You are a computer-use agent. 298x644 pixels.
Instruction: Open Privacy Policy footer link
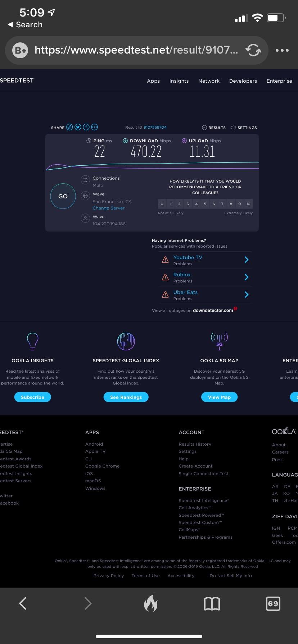pyautogui.click(x=109, y=576)
